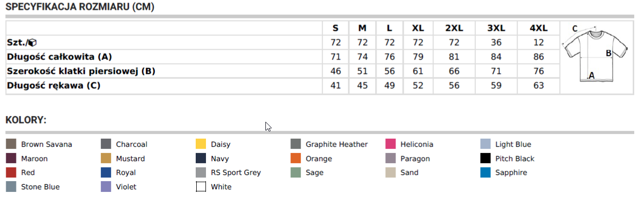
Task: Select the Stone Blue swatch
Action: pyautogui.click(x=11, y=187)
